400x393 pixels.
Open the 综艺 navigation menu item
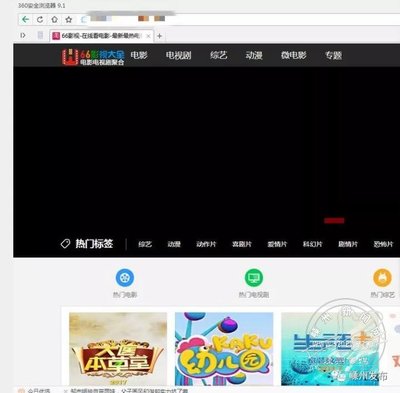[x=219, y=55]
